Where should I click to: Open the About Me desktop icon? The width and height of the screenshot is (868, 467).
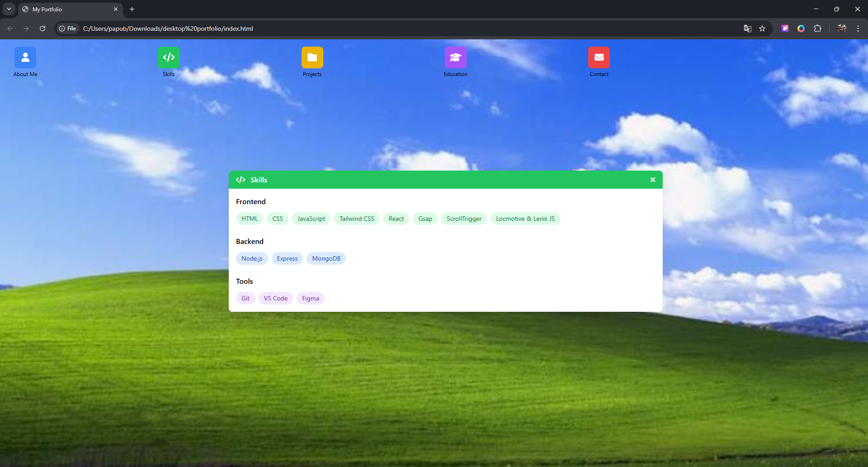(x=25, y=58)
